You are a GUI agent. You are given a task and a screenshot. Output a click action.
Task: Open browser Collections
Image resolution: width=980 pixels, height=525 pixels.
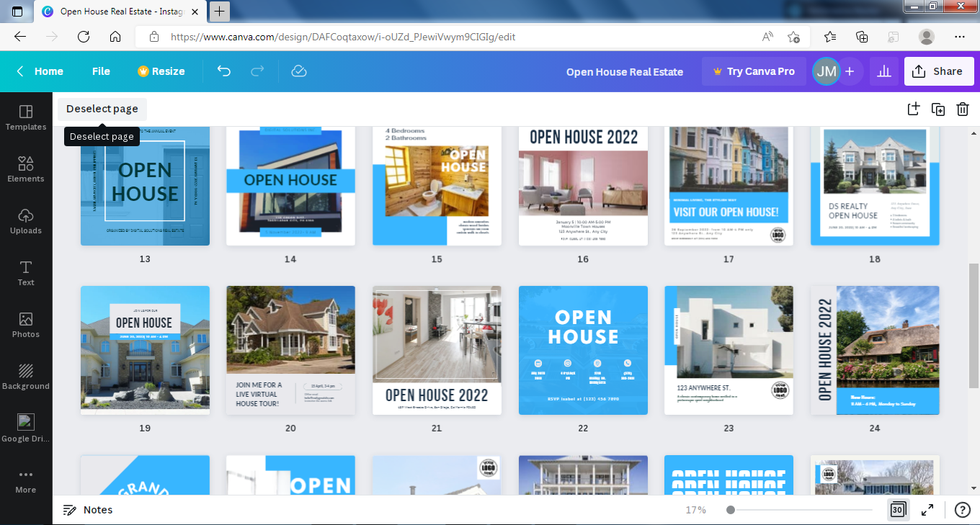click(x=862, y=37)
